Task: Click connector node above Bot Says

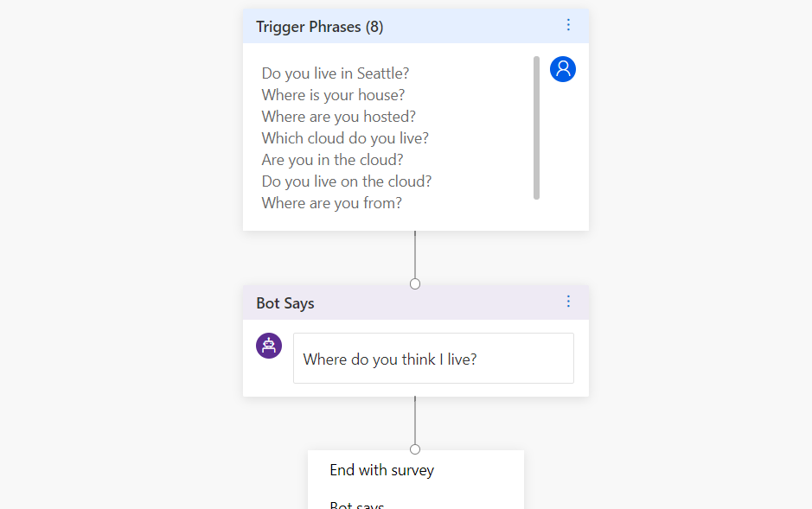Action: click(x=415, y=284)
